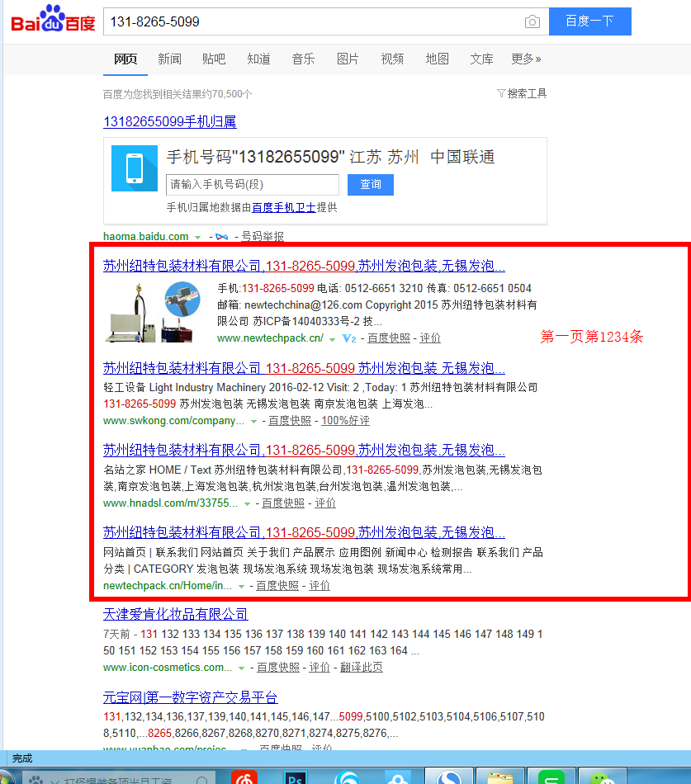Expand the arrow beside www.newtechpack.cn/
This screenshot has height=784, width=691.
pos(332,339)
